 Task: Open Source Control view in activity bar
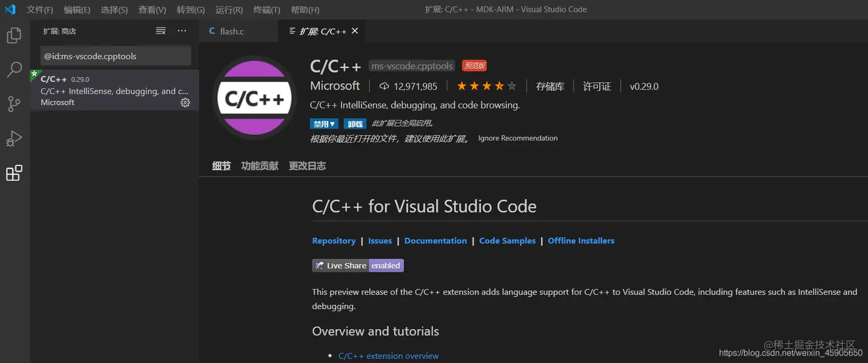(14, 104)
